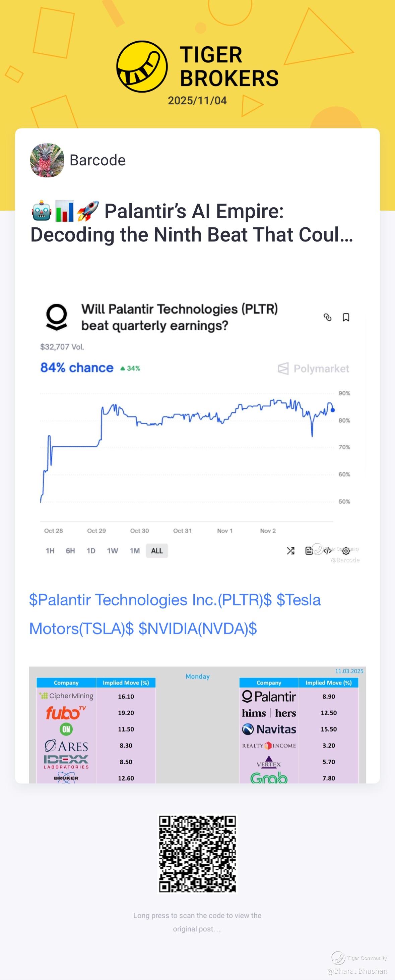Bookmark the Palantir earnings market

pos(346,317)
